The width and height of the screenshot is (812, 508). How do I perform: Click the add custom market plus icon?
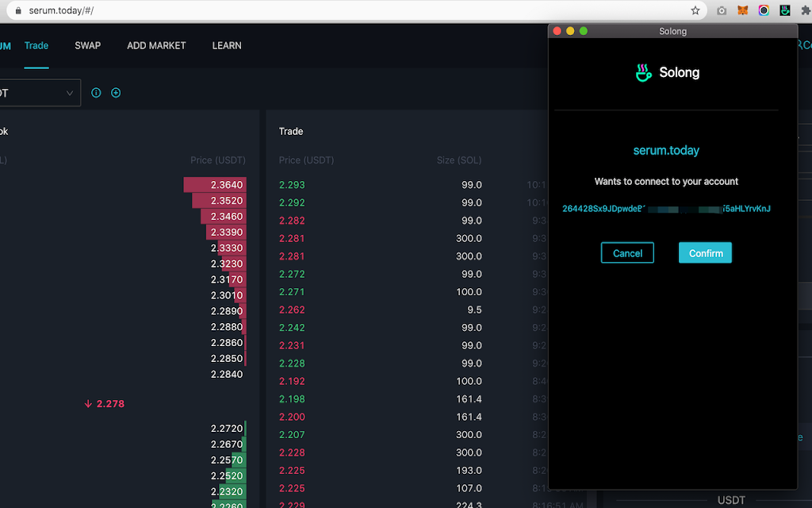click(116, 93)
